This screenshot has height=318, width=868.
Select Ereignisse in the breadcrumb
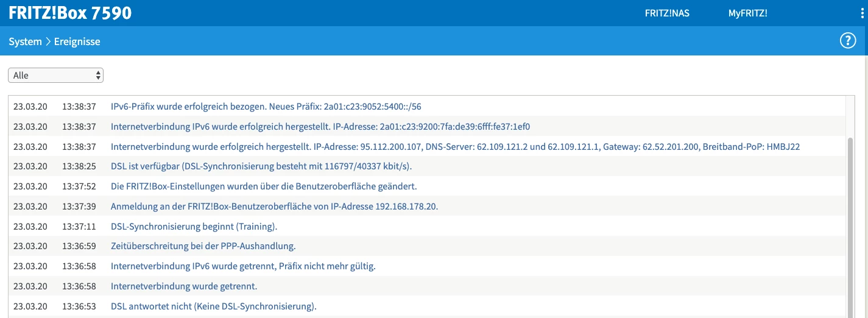77,41
